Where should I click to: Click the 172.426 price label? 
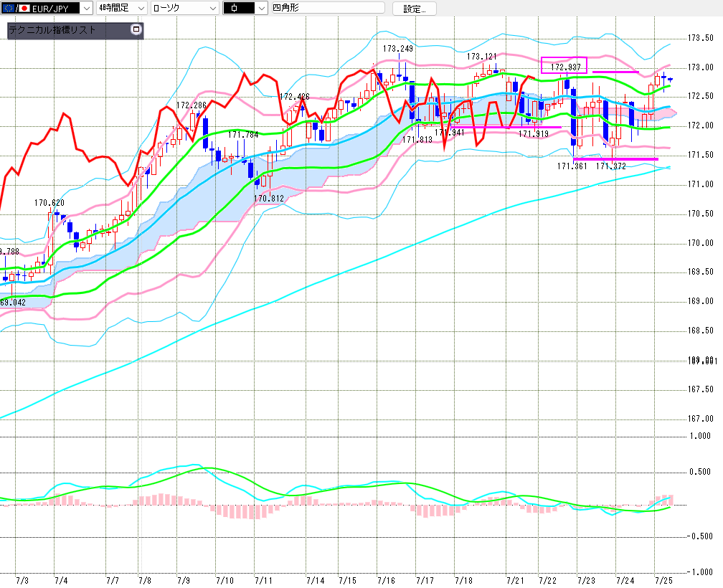pyautogui.click(x=295, y=97)
